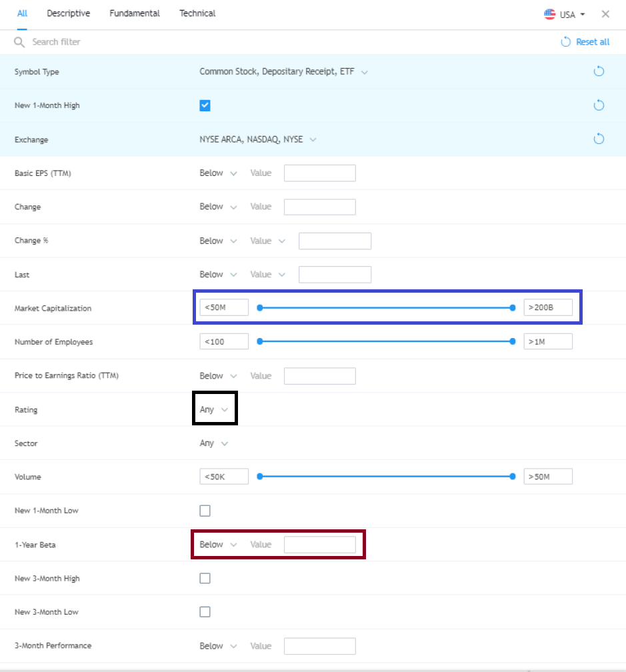The width and height of the screenshot is (626, 672).
Task: Open the Symbol Type dropdown
Action: pos(283,71)
